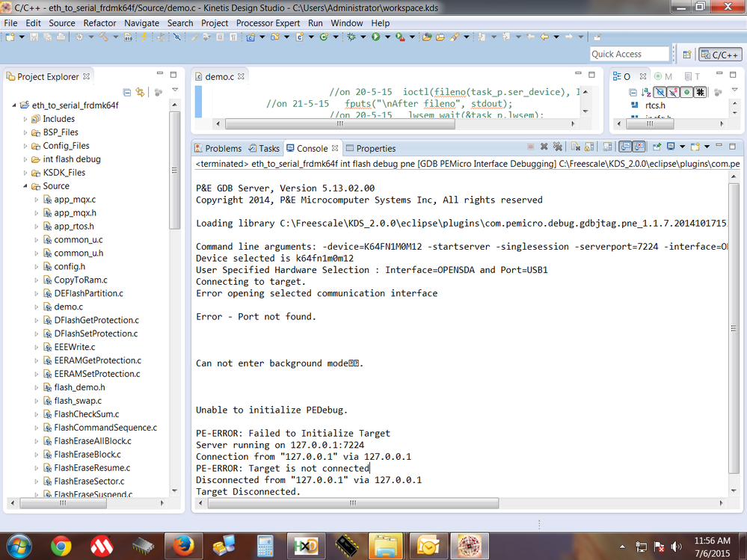Expand the BSP_Files folder
Image resolution: width=747 pixels, height=560 pixels.
pos(25,132)
